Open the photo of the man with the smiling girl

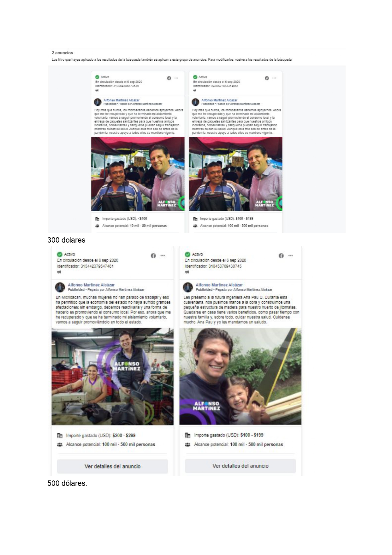pos(241,376)
